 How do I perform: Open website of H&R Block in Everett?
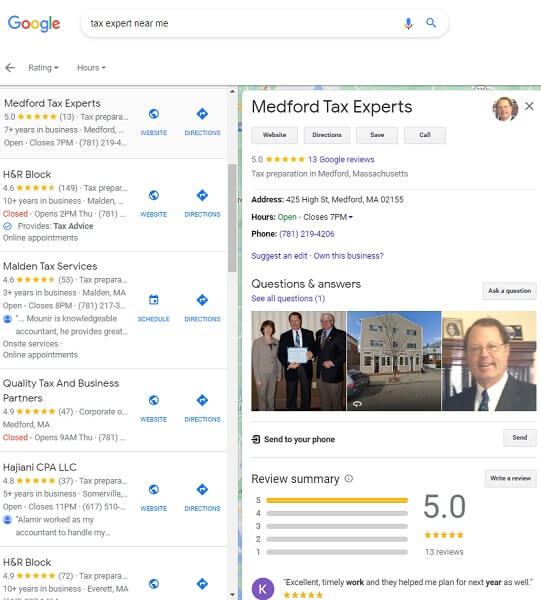click(x=153, y=584)
